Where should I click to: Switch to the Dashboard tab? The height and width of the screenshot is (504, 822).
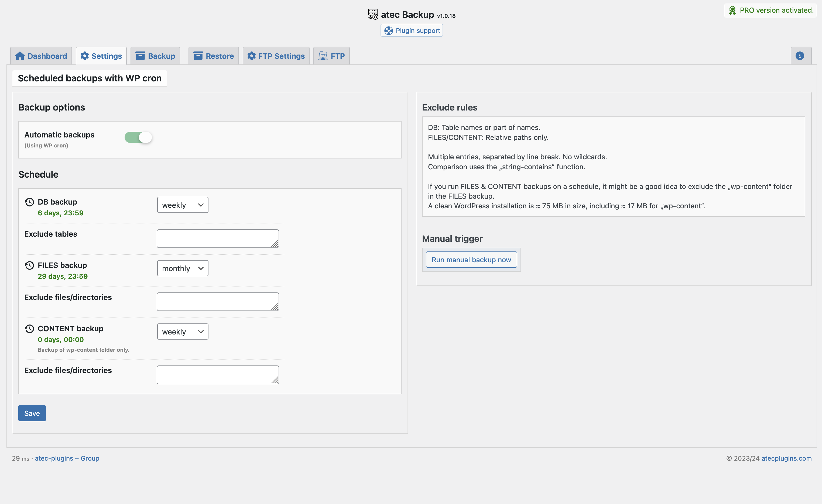click(41, 56)
